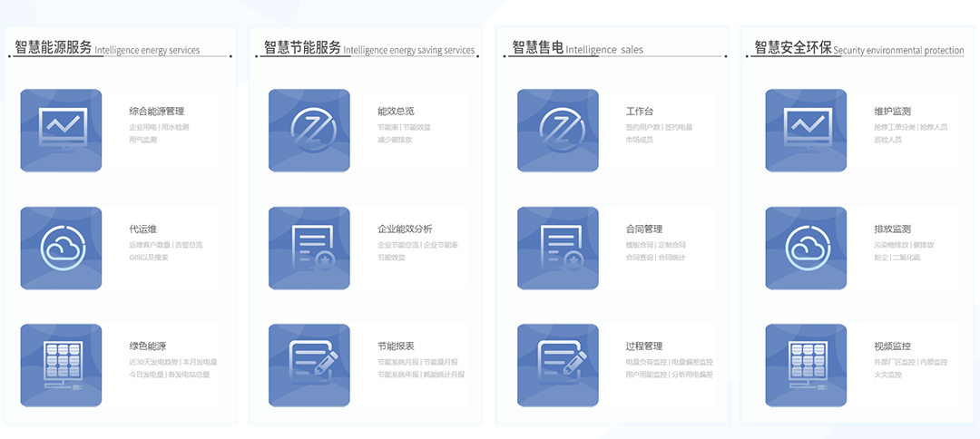Select the 智慧能源服务 section heading
The image size is (980, 439).
54,48
